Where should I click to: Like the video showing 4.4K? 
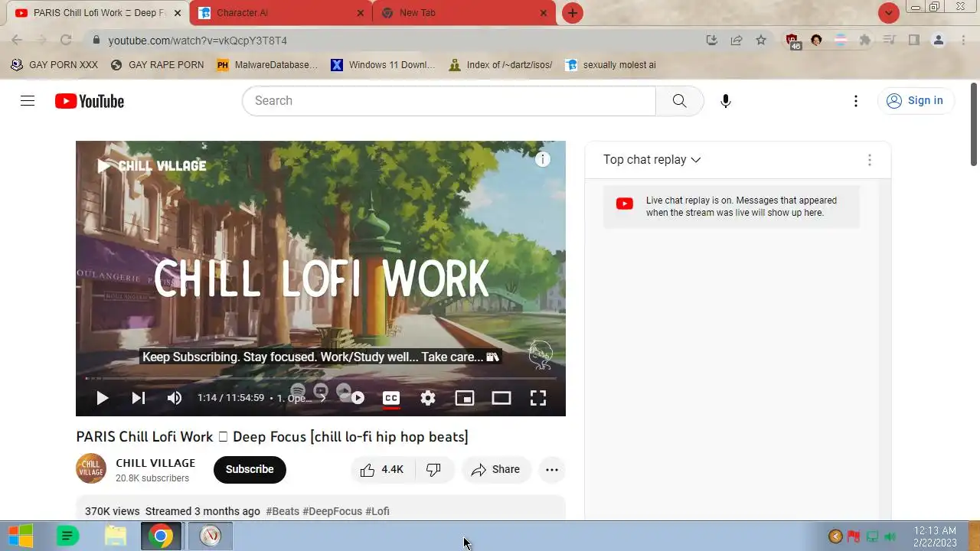coord(382,470)
